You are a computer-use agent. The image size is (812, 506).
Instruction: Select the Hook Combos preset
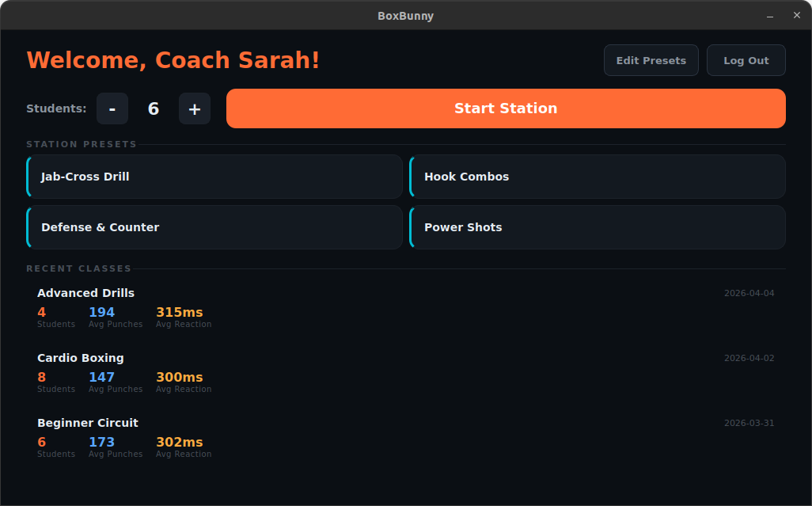pos(598,177)
